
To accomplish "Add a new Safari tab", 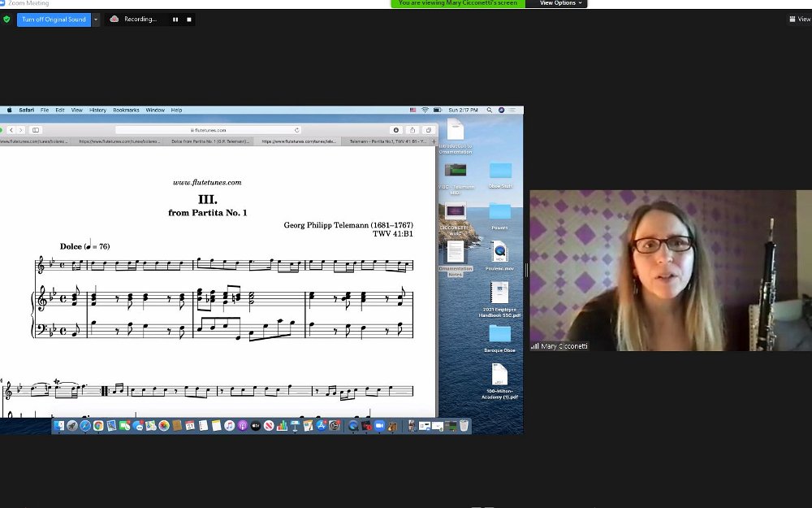I will pos(434,141).
